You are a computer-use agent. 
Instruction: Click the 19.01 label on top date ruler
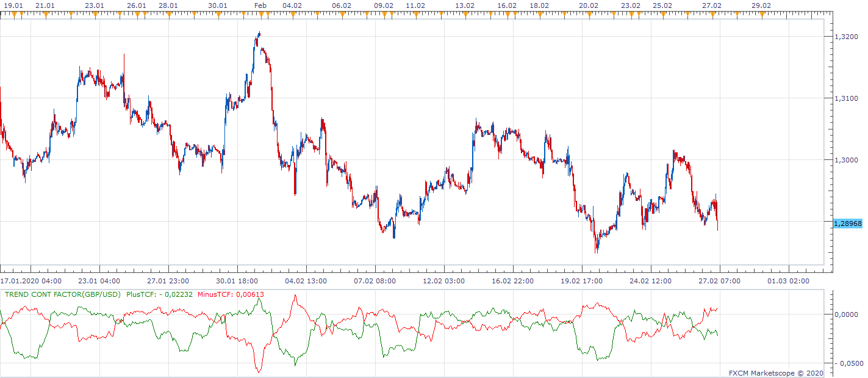[13, 5]
